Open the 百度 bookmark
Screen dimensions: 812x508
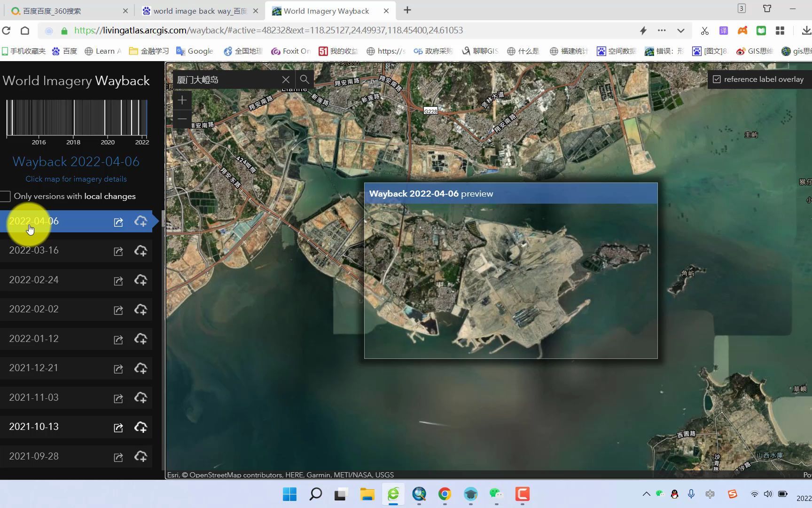64,51
